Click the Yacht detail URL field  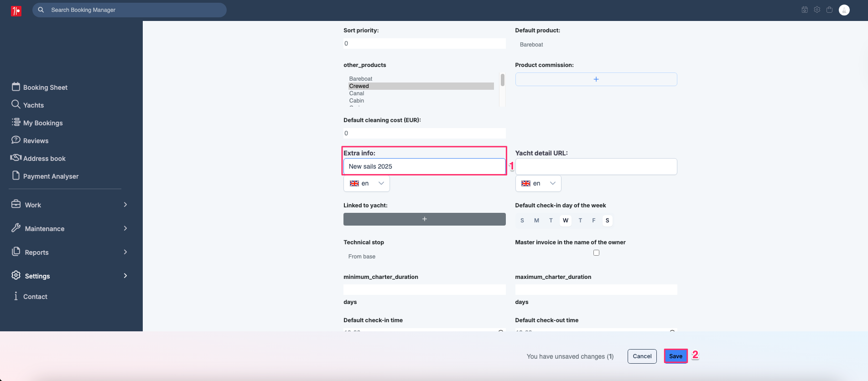point(596,166)
